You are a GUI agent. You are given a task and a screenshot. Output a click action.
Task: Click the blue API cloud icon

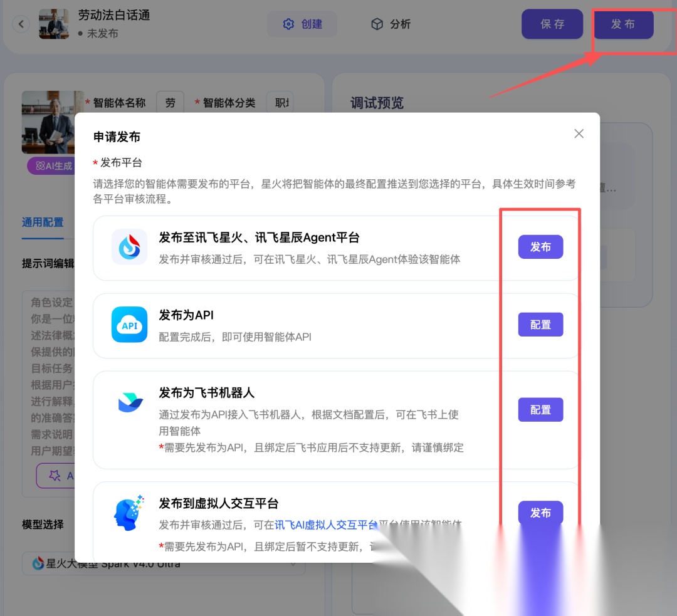[130, 325]
